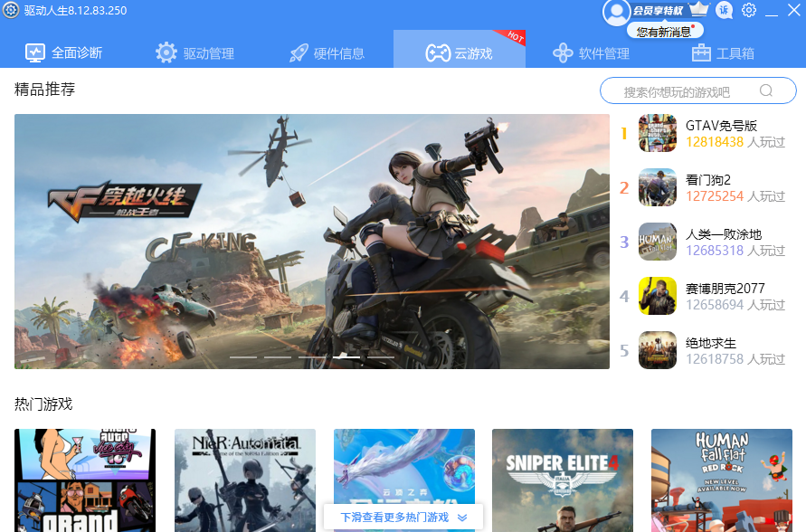Open the 硬件信息 tab
The height and width of the screenshot is (532, 806).
pos(327,53)
